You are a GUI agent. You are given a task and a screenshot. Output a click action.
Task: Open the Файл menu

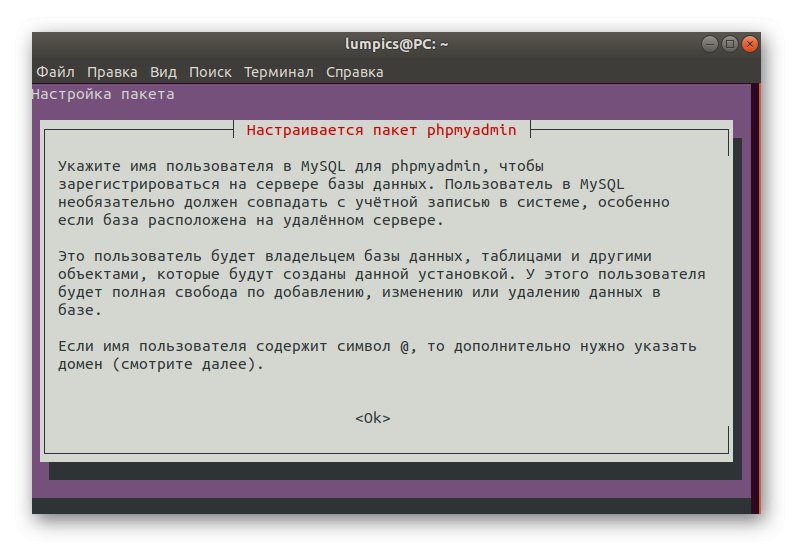coord(55,72)
